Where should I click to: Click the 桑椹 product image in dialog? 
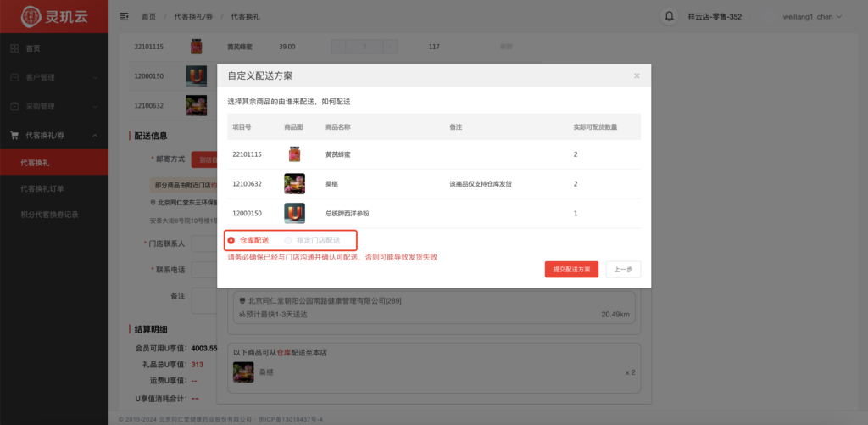coord(294,183)
